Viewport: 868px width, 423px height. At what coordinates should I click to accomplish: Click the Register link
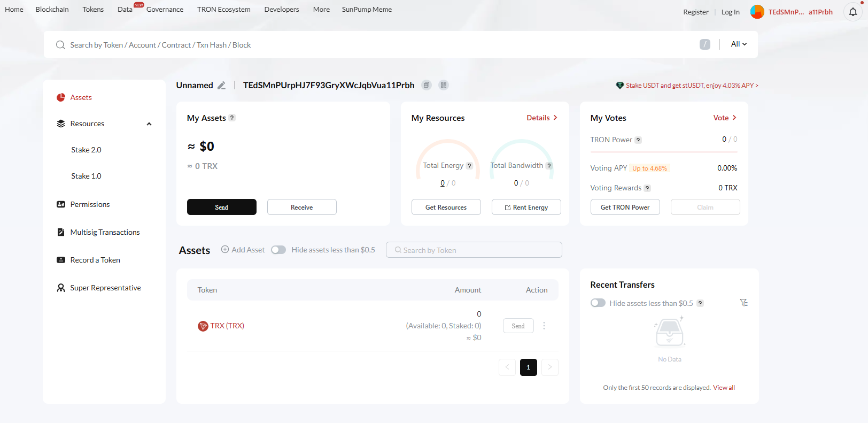coord(696,12)
